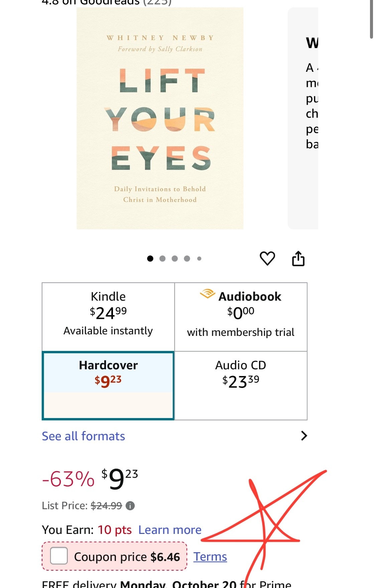376x588 pixels.
Task: Go to last small carousel dot
Action: [199, 258]
